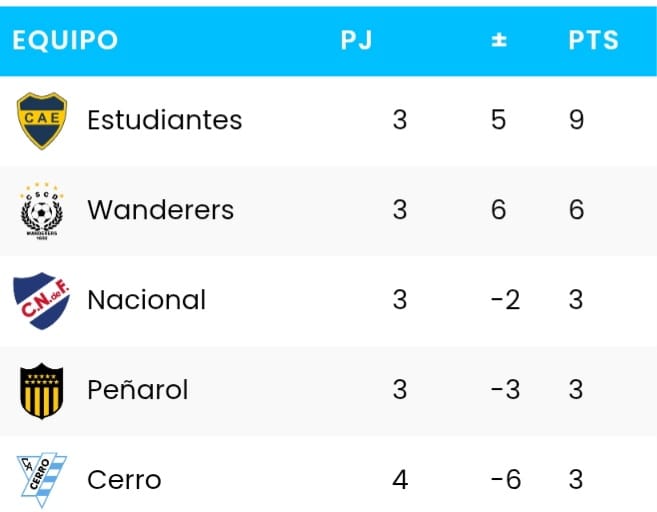Open the Cerro team name
The width and height of the screenshot is (657, 512).
click(x=125, y=480)
